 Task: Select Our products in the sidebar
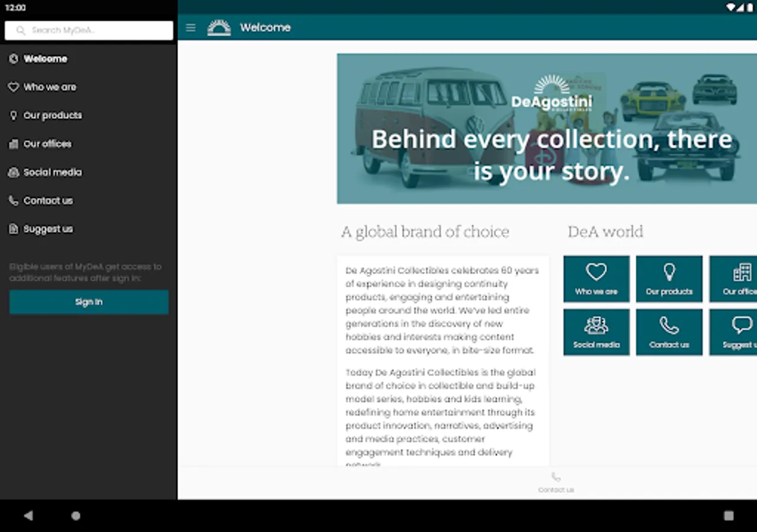pos(89,115)
